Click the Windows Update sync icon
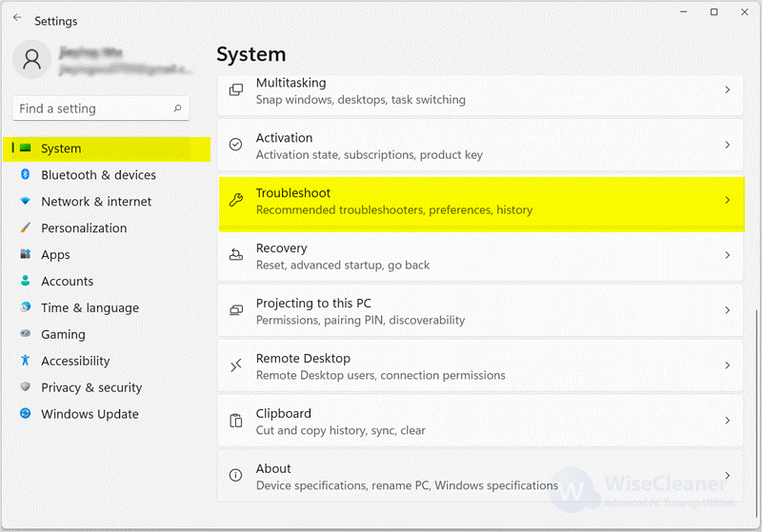Viewport: 762px width, 532px height. pos(26,414)
